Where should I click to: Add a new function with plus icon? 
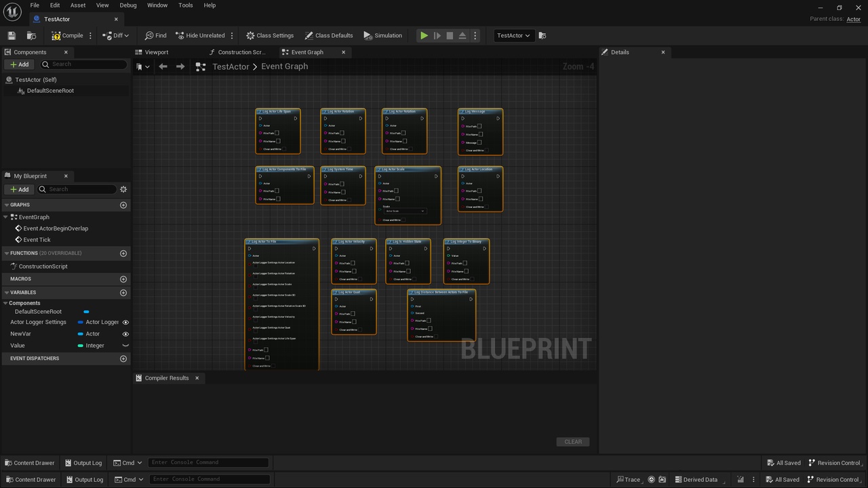(x=123, y=253)
